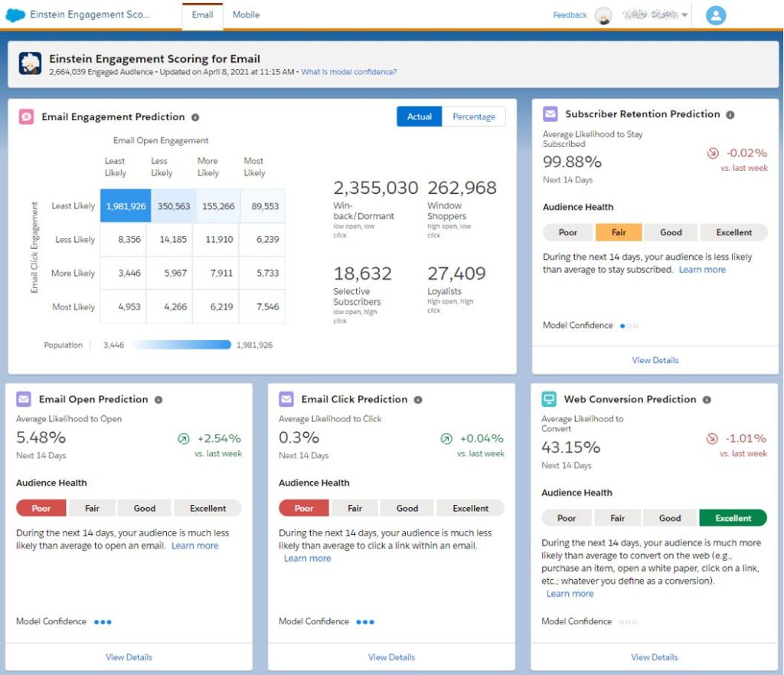Click info icon beside Email Engagement Prediction
Viewport: 784px width, 675px height.
coord(195,117)
